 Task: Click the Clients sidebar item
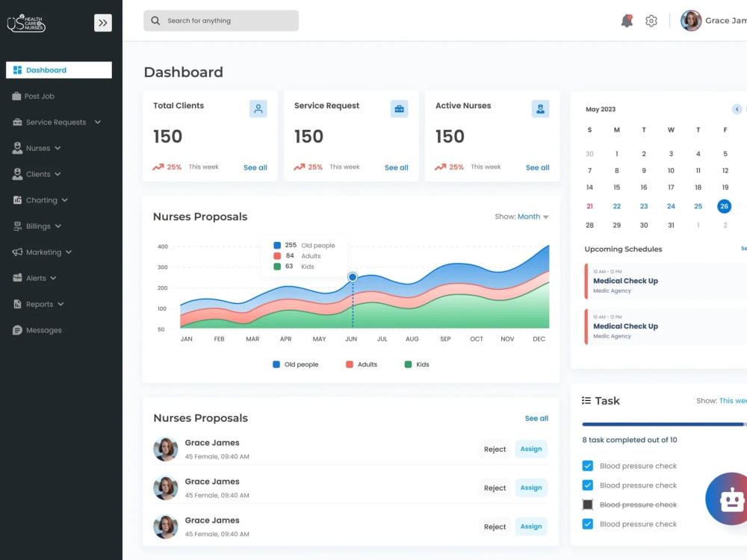(x=36, y=174)
